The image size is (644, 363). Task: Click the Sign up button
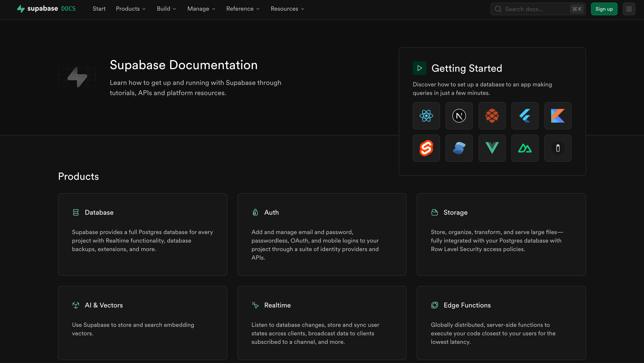pyautogui.click(x=604, y=9)
